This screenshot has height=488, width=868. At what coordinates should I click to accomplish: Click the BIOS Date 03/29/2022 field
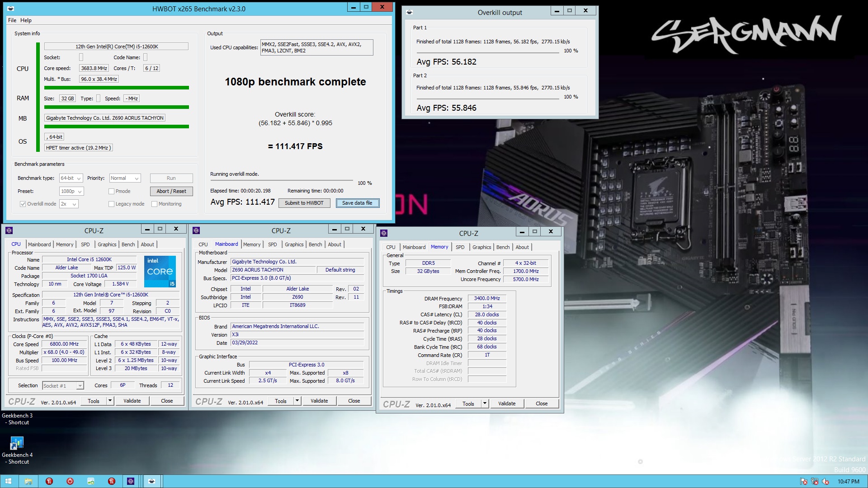point(297,343)
